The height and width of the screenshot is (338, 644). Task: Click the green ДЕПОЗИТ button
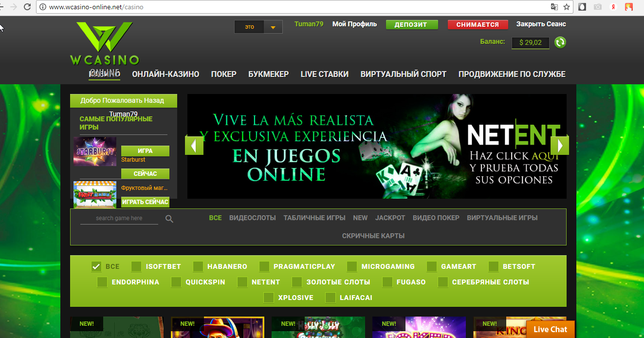point(412,25)
